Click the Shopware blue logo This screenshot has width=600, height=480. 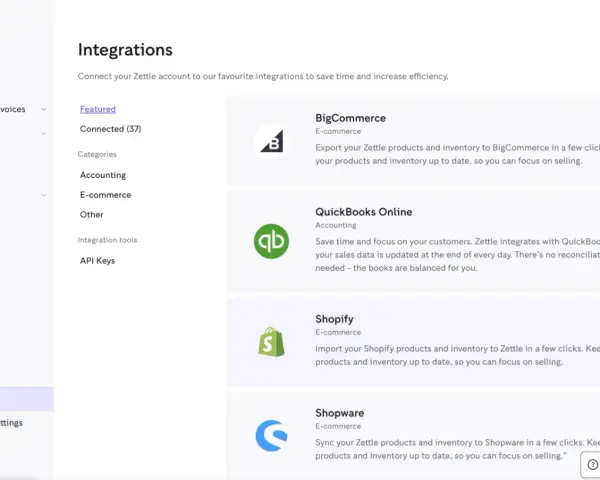tap(271, 436)
